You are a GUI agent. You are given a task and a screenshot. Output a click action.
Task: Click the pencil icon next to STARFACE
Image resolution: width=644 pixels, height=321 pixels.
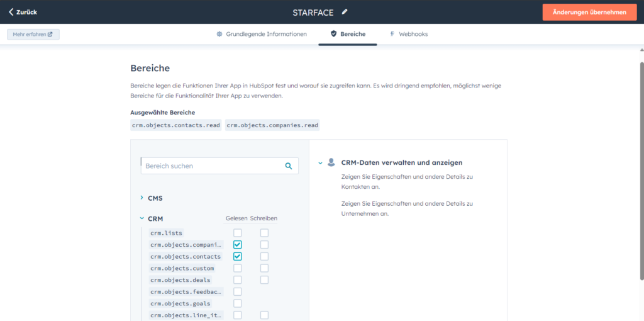tap(345, 12)
